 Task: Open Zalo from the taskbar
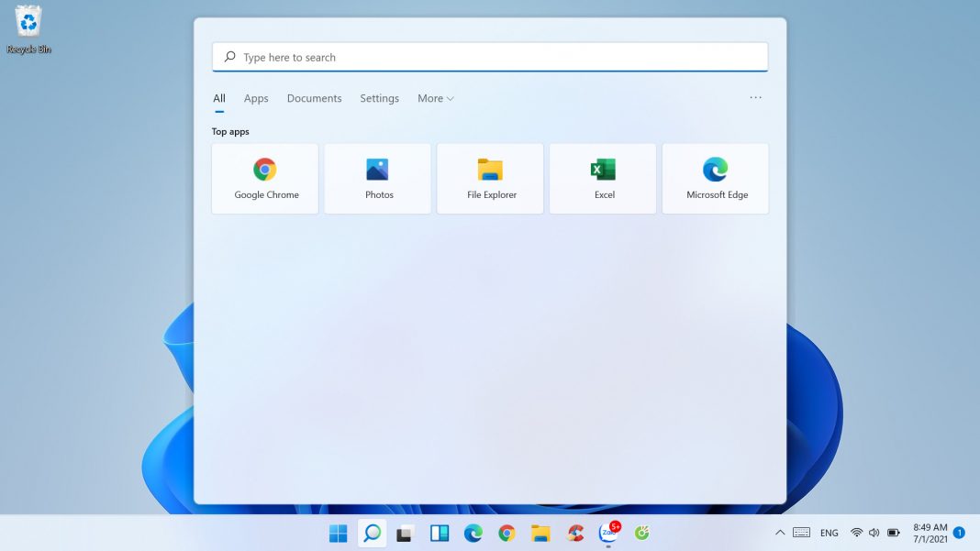click(607, 534)
